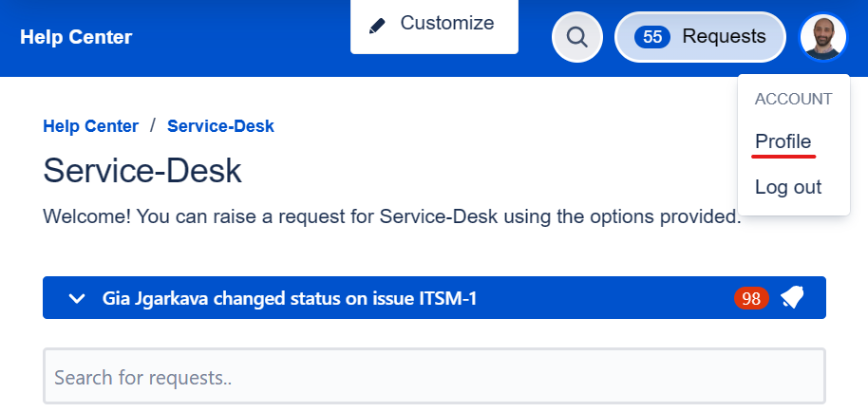
Task: Go to the Help Center breadcrumb link
Action: click(91, 126)
